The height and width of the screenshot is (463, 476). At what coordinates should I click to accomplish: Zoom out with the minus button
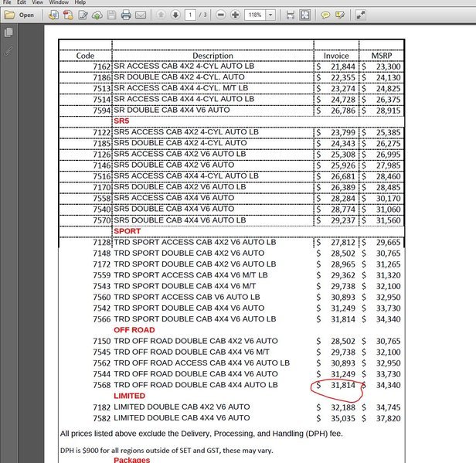[x=221, y=15]
